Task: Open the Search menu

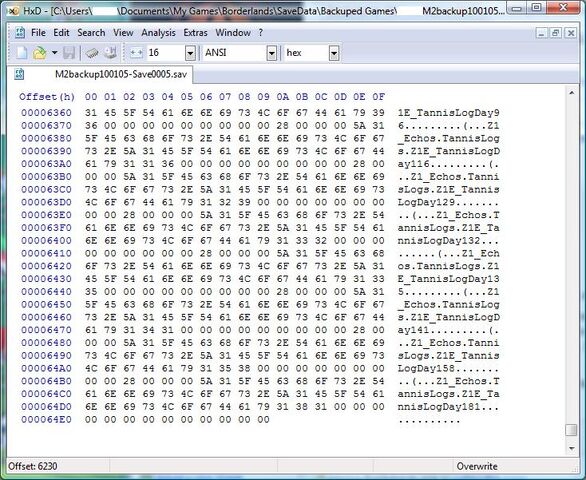Action: [x=91, y=33]
